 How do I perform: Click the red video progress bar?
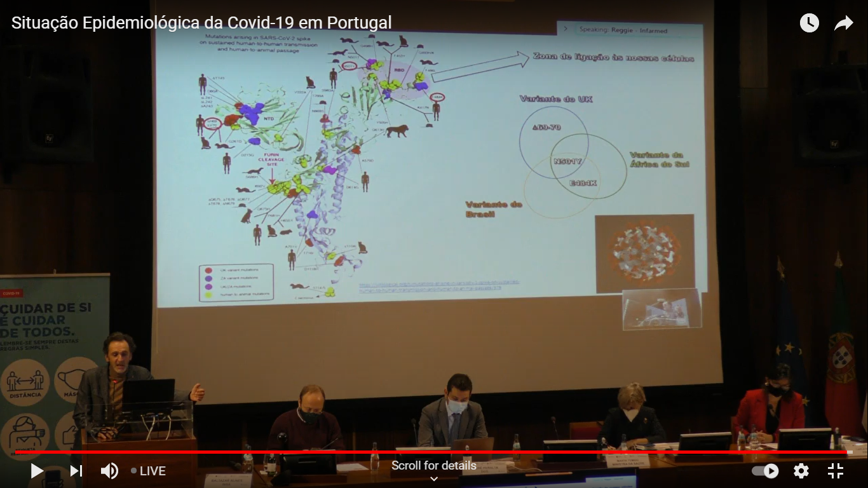point(432,452)
